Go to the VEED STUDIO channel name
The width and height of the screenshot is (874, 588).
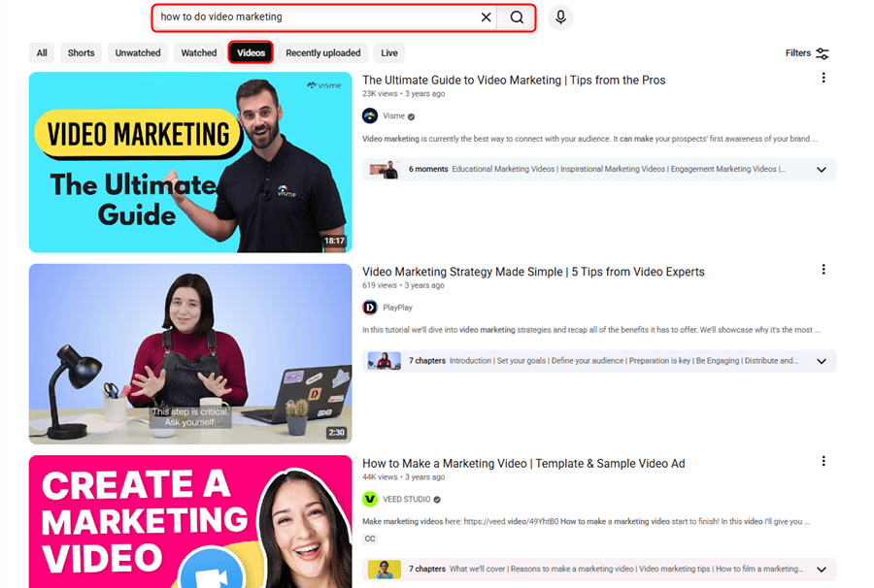coord(406,499)
